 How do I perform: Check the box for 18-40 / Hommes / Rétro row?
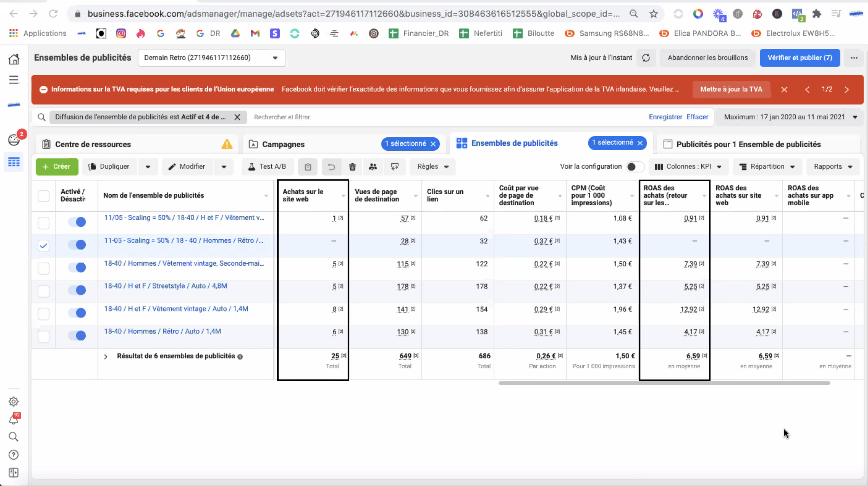(43, 336)
